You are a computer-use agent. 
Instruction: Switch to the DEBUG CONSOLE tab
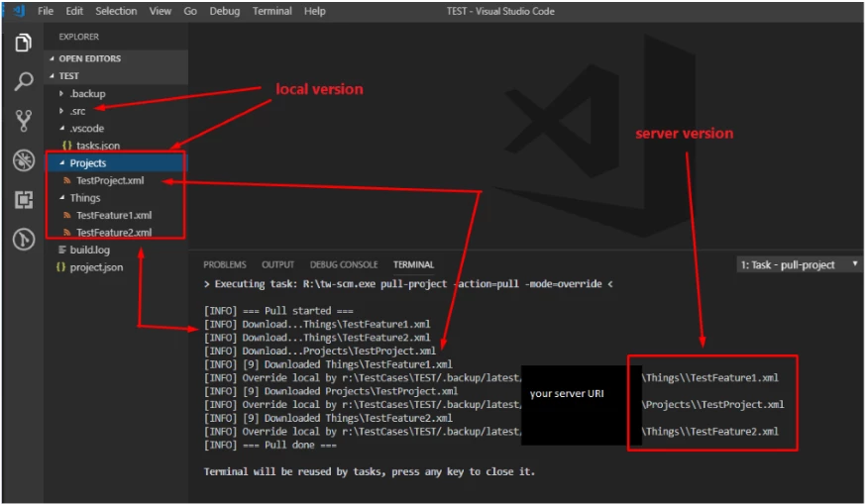click(x=344, y=264)
